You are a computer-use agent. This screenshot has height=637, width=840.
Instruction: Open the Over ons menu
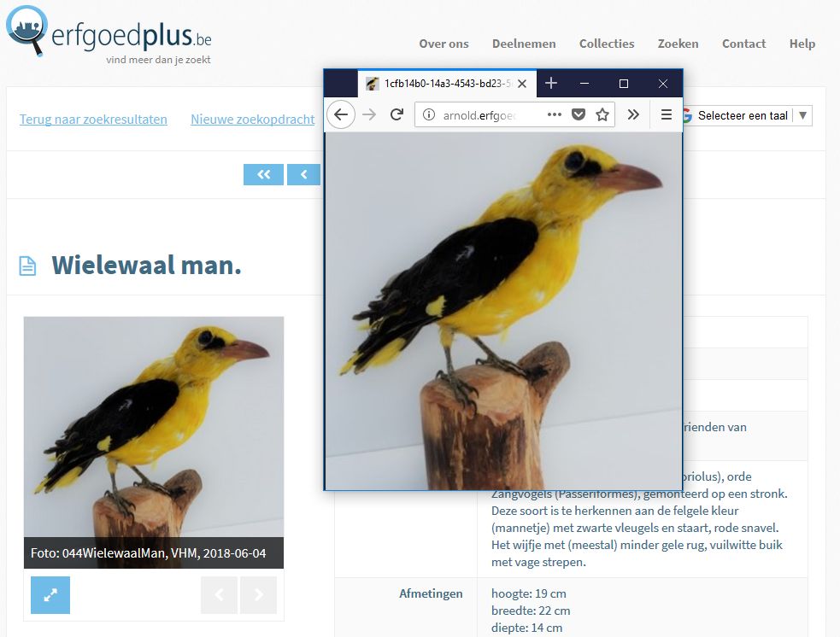click(x=443, y=44)
